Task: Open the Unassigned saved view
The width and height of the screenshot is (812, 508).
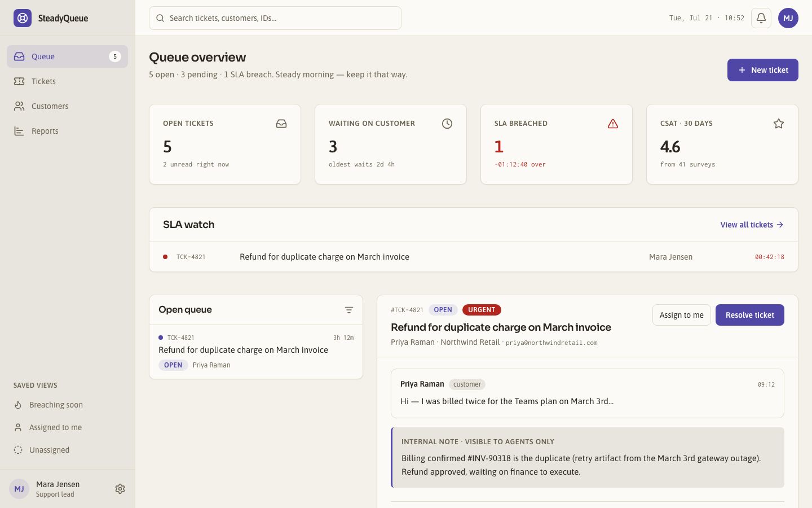Action: [67, 450]
